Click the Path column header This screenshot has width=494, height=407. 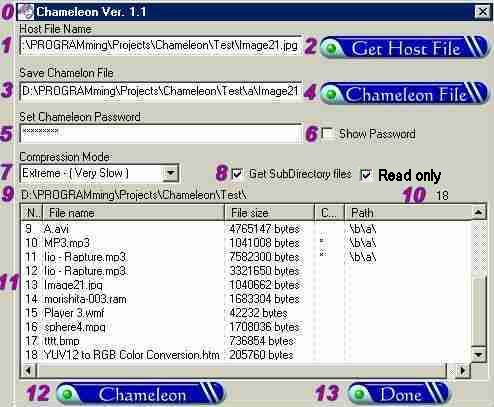[408, 213]
